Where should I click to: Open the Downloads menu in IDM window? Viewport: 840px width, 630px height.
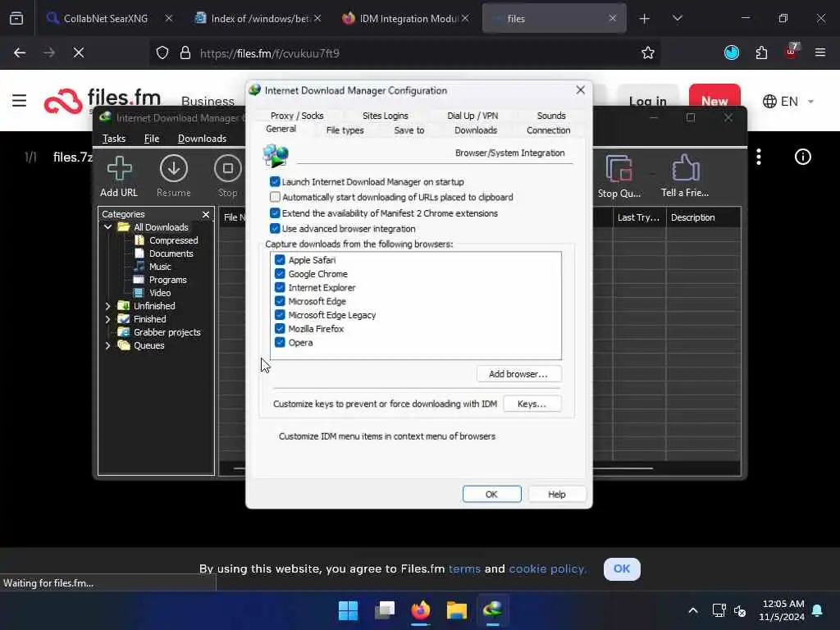click(202, 139)
